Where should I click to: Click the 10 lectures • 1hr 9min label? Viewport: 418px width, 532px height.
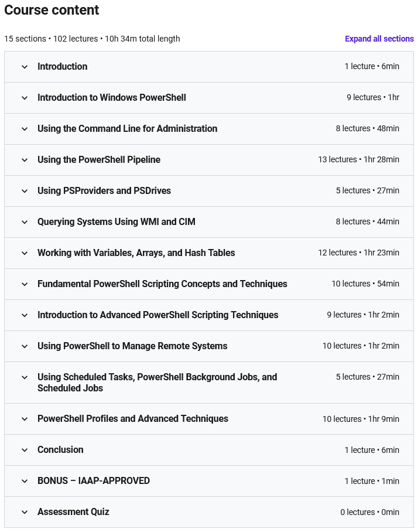[361, 419]
